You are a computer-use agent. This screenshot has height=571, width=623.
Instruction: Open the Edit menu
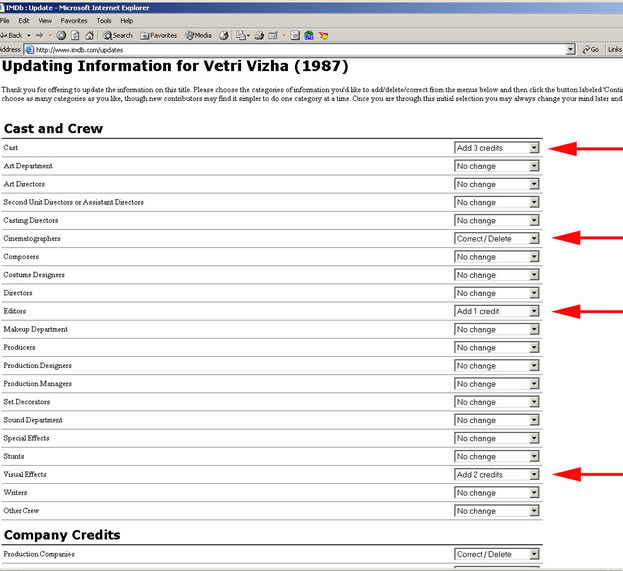[24, 21]
